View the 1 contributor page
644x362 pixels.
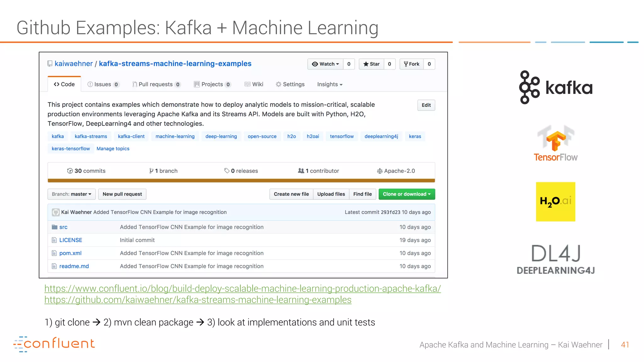point(319,171)
